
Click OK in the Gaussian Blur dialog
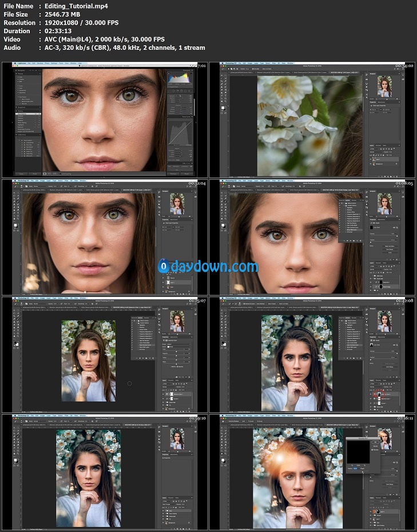point(376,441)
